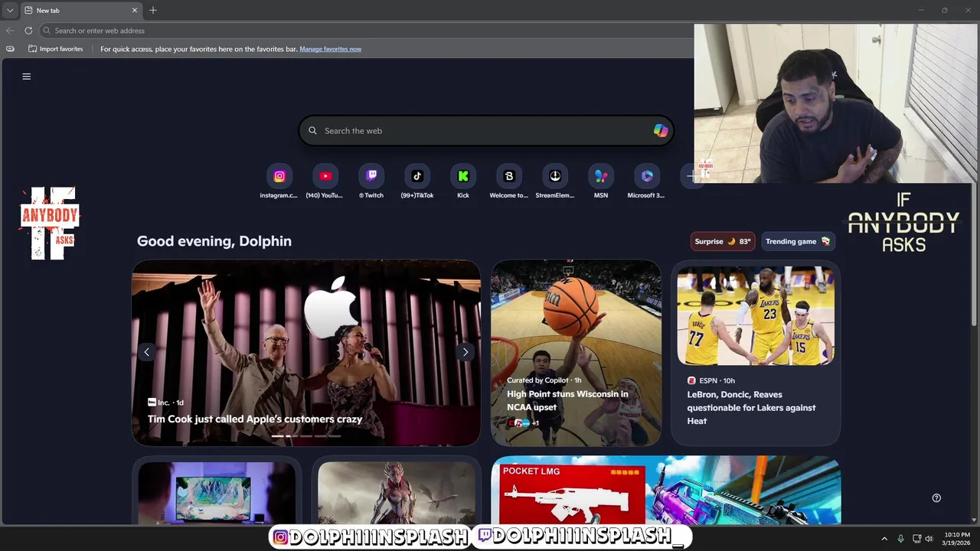The width and height of the screenshot is (980, 551).
Task: Open a new browser tab with plus
Action: click(153, 10)
